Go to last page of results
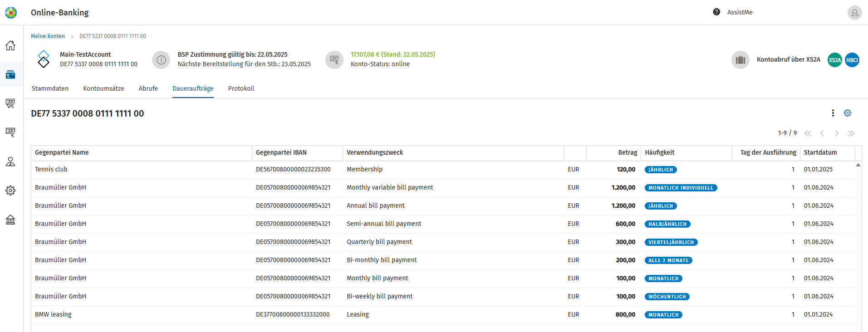 tap(851, 133)
